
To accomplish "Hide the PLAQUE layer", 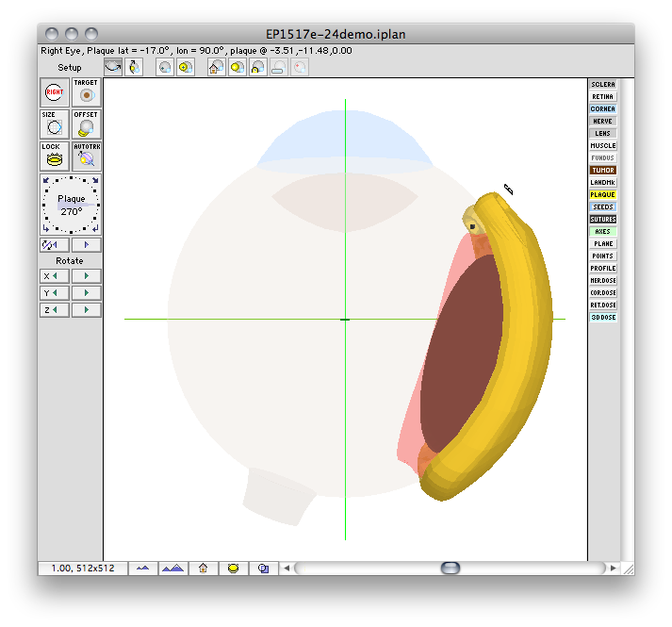I will pyautogui.click(x=602, y=195).
